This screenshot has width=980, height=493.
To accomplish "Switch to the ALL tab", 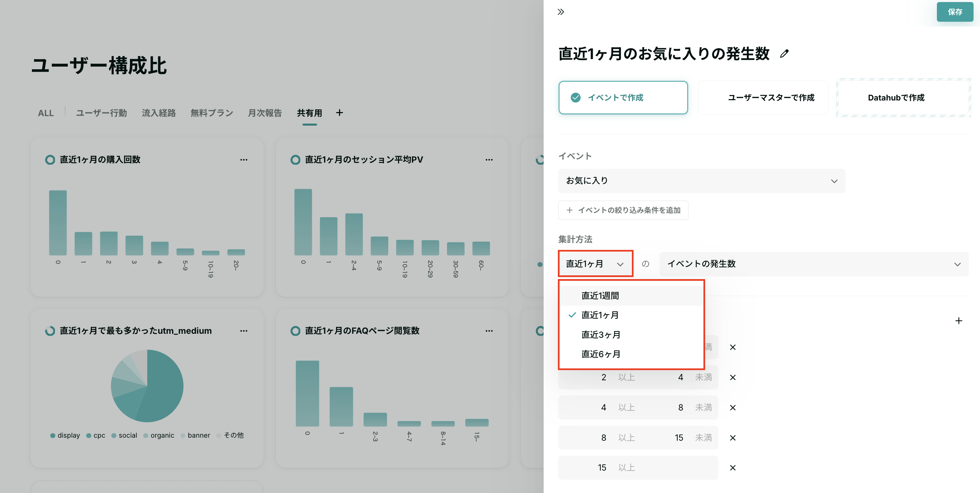I will pyautogui.click(x=46, y=113).
